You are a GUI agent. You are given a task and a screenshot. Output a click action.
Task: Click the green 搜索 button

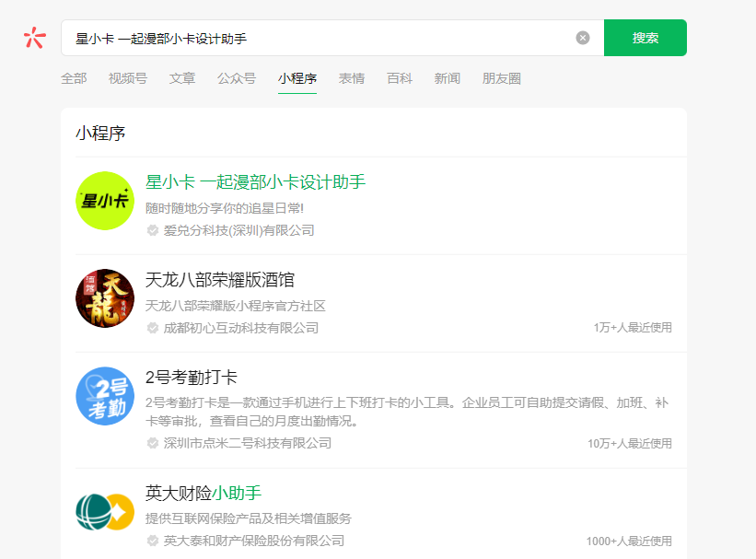pos(646,38)
